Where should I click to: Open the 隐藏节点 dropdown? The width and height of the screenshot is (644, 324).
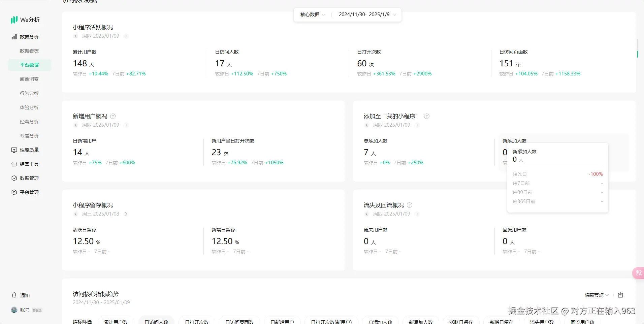[597, 295]
